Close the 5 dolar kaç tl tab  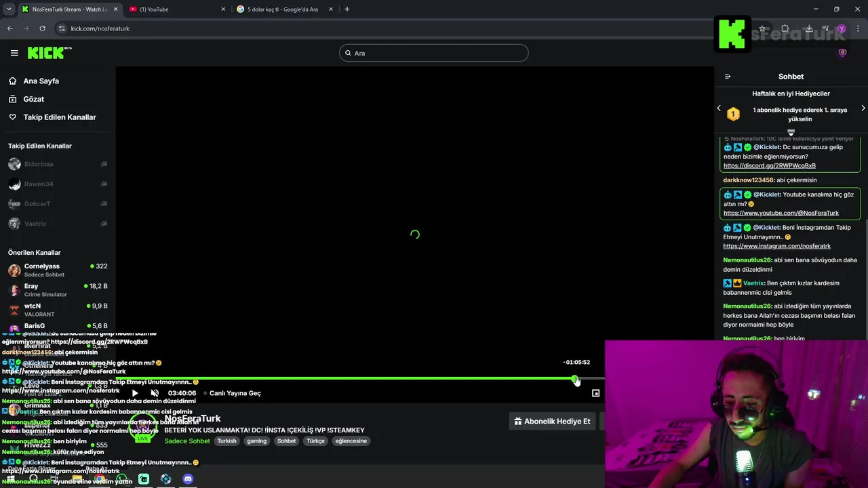pyautogui.click(x=331, y=9)
